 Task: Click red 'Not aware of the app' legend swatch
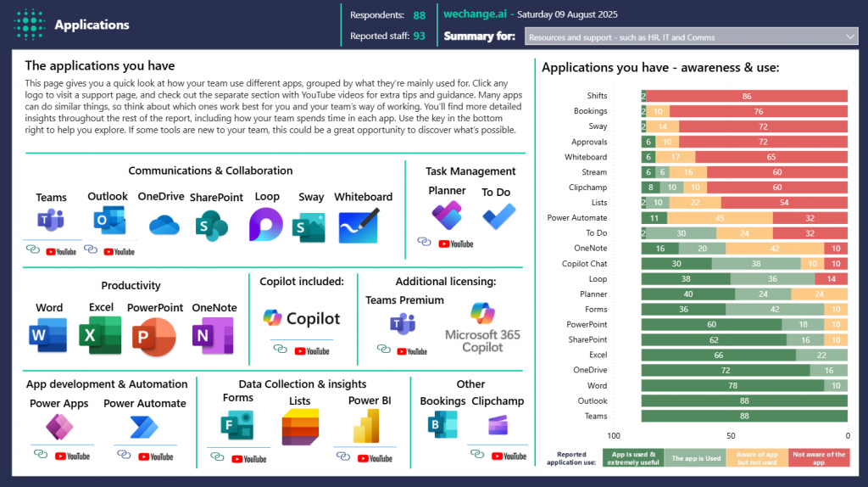click(x=818, y=458)
